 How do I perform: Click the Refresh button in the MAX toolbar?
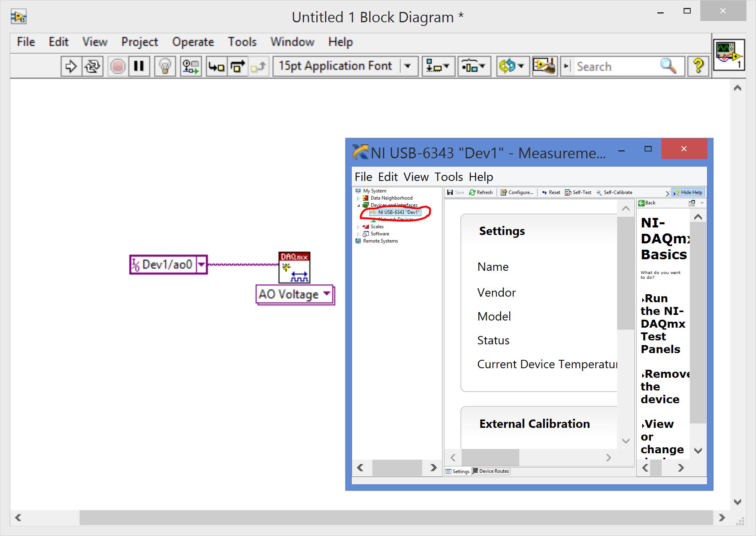481,192
